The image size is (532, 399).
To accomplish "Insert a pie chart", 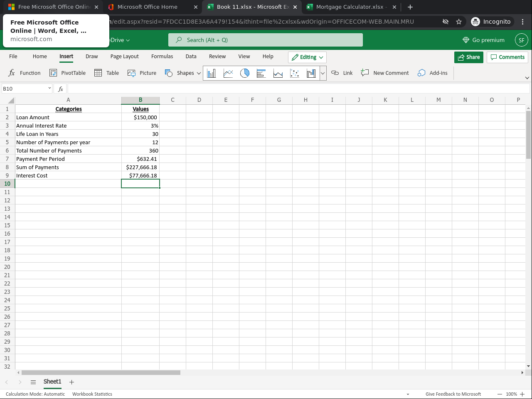I will (245, 73).
